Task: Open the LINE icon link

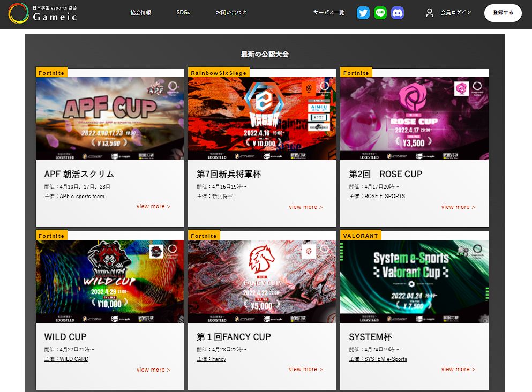Action: (380, 13)
